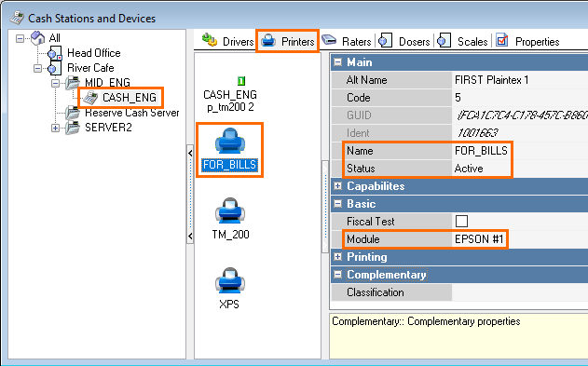Click the CASH_ENG cash register icon

pos(90,98)
